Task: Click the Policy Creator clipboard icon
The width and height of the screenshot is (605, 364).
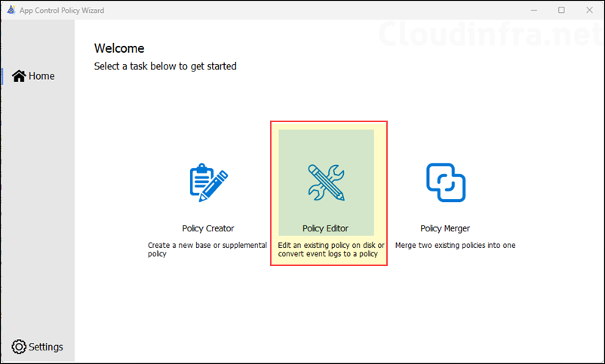Action: click(x=207, y=182)
